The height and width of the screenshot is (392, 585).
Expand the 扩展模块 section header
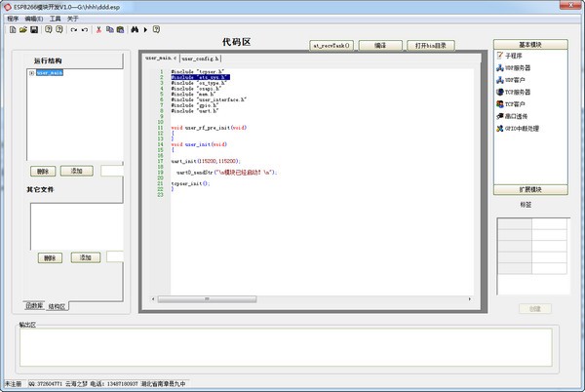click(530, 189)
